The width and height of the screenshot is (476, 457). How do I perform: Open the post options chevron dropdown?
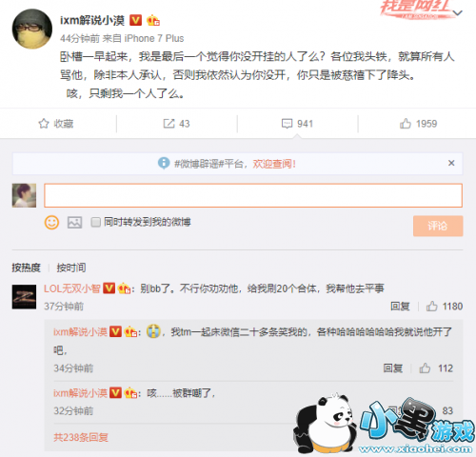click(x=457, y=13)
